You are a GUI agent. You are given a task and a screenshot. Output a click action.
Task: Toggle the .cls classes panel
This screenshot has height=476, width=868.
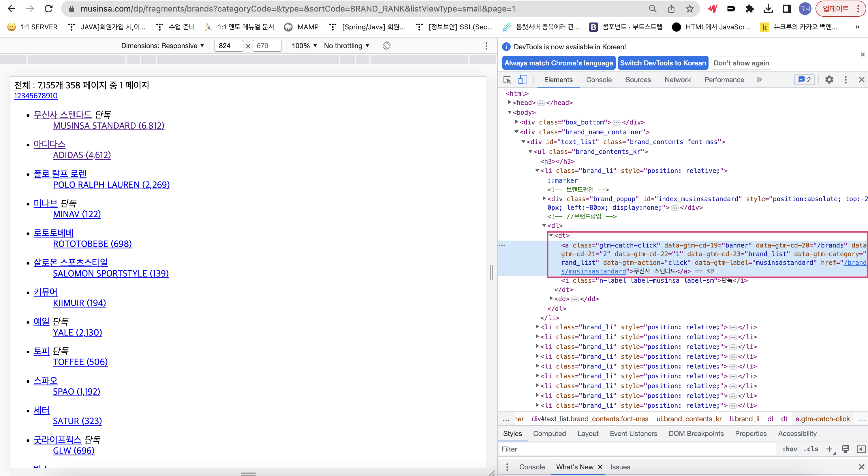pyautogui.click(x=811, y=449)
